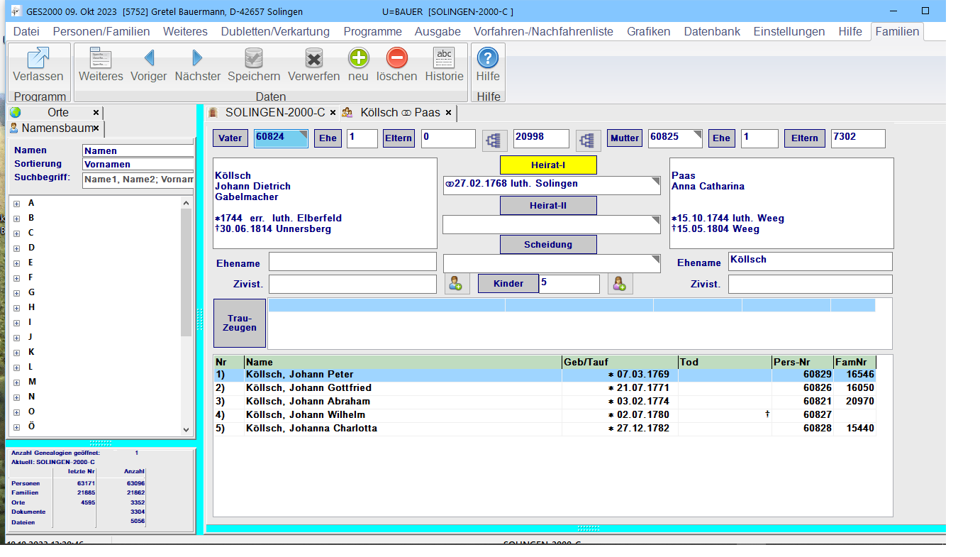The image size is (980, 557).
Task: Click the mother's Zivist. input field
Action: pos(810,284)
